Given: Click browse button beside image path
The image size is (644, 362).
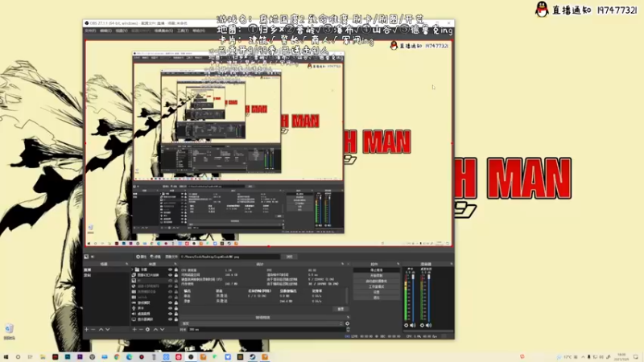Looking at the screenshot, I should pyautogui.click(x=289, y=257).
